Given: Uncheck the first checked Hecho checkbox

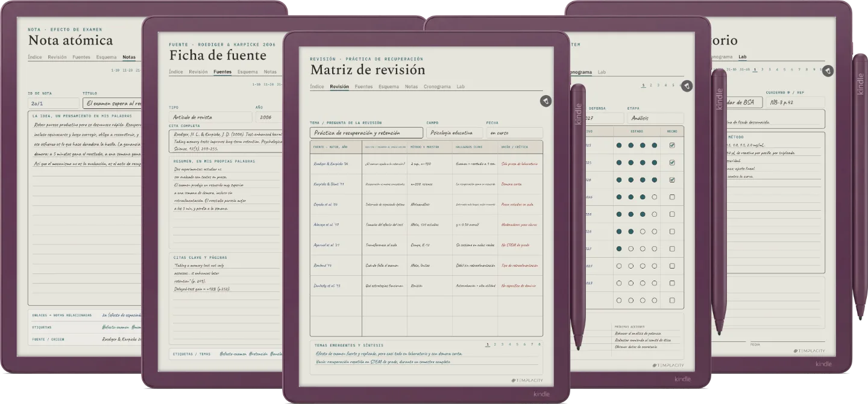Looking at the screenshot, I should pos(672,145).
